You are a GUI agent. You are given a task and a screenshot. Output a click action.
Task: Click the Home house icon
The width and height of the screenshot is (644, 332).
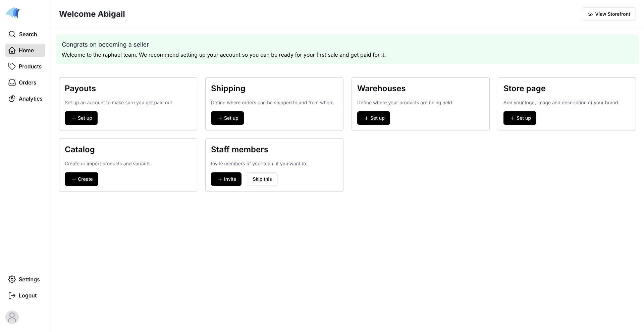coord(12,50)
